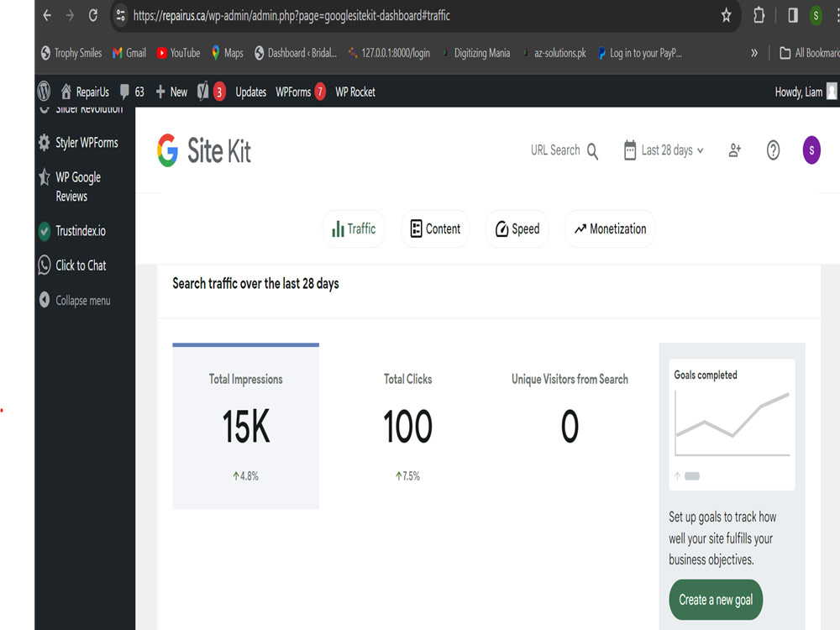Image resolution: width=840 pixels, height=630 pixels.
Task: Toggle the browser side panel icon
Action: coord(793,15)
